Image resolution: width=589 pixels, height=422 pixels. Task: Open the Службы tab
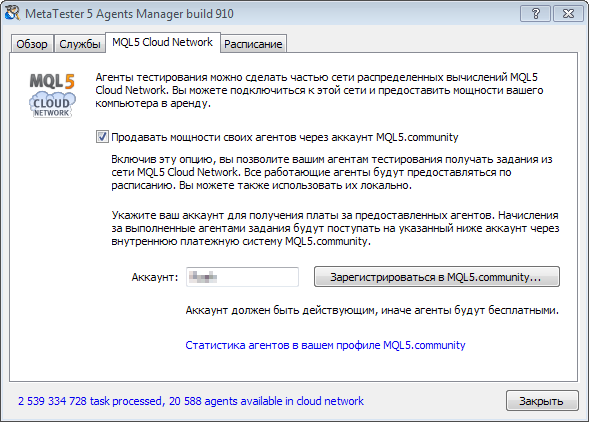[x=80, y=44]
